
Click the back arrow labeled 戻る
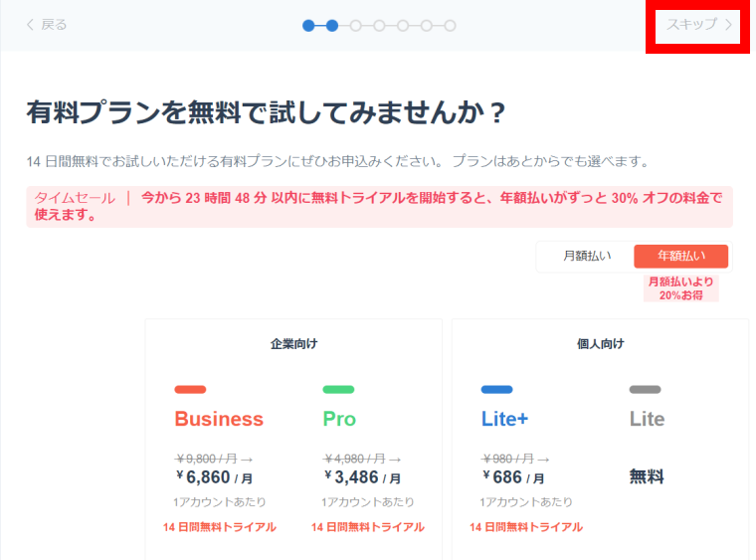(x=47, y=25)
